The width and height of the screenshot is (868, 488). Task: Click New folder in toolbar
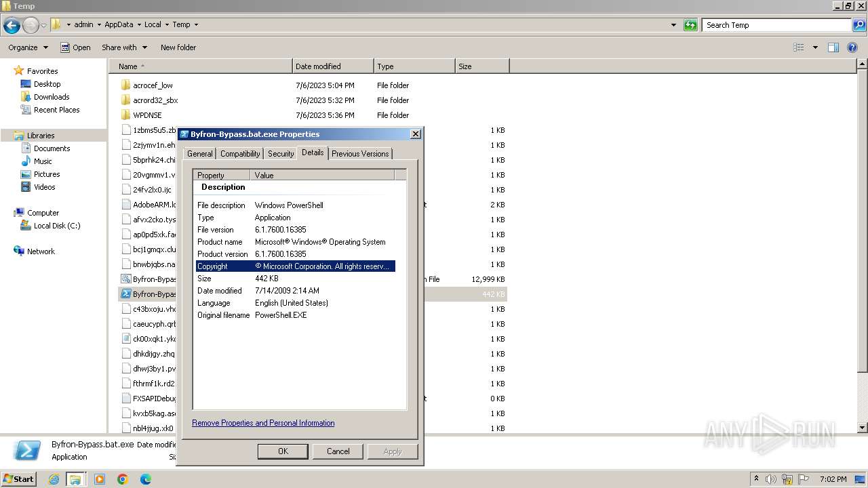(x=178, y=47)
